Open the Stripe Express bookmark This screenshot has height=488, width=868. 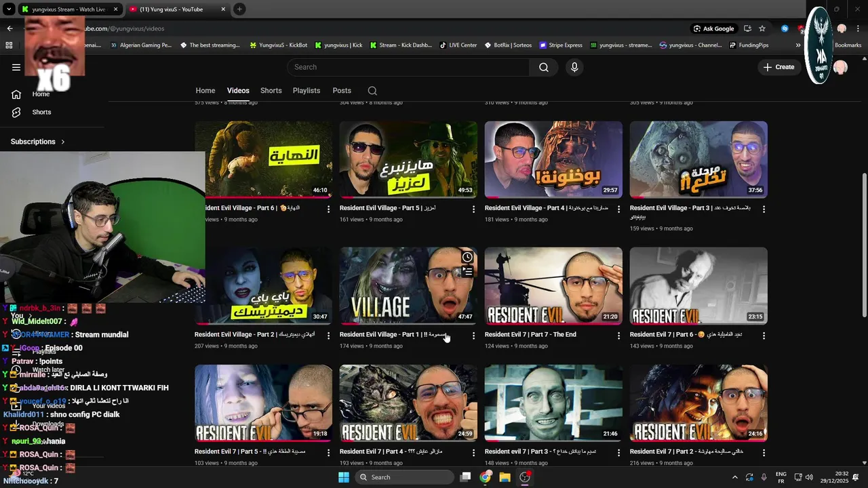(x=561, y=45)
